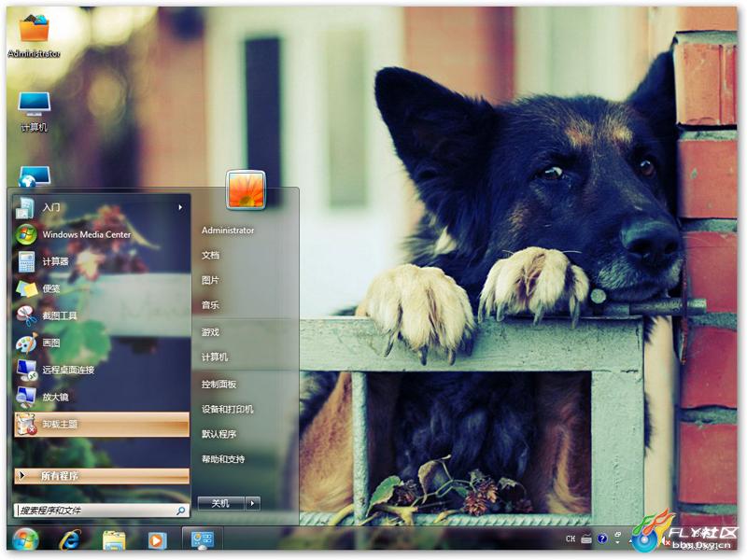
Task: Click the Windows Start orb
Action: pyautogui.click(x=26, y=540)
